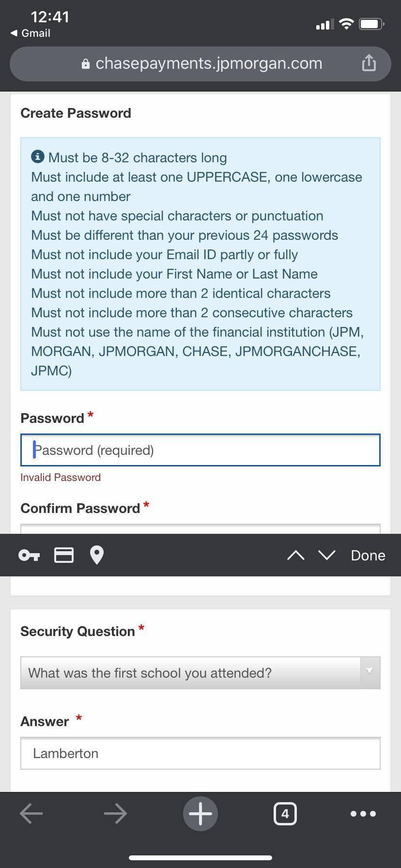The height and width of the screenshot is (868, 401).
Task: Navigate back with the left arrow
Action: pos(31,814)
